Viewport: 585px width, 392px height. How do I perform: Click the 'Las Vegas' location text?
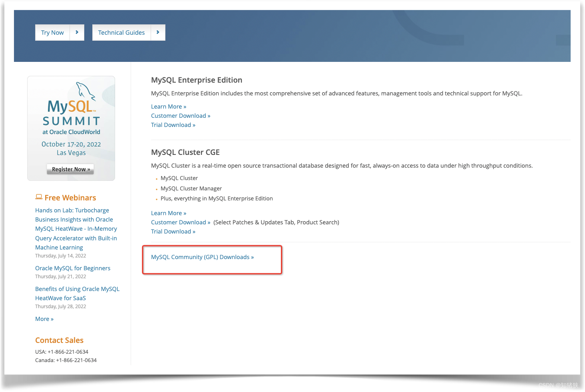71,153
